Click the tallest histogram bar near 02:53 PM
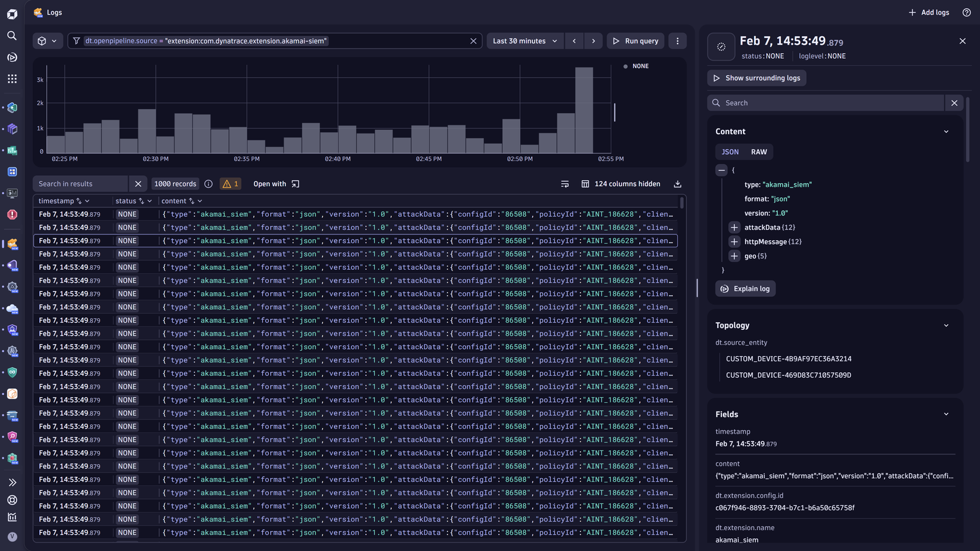Screen dimensions: 980x551 coord(584,110)
